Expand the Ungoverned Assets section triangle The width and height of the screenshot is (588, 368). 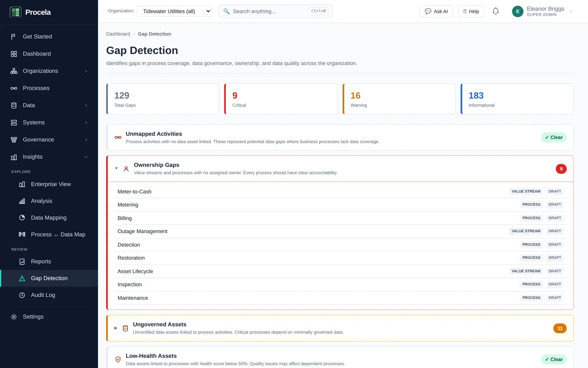click(x=116, y=328)
